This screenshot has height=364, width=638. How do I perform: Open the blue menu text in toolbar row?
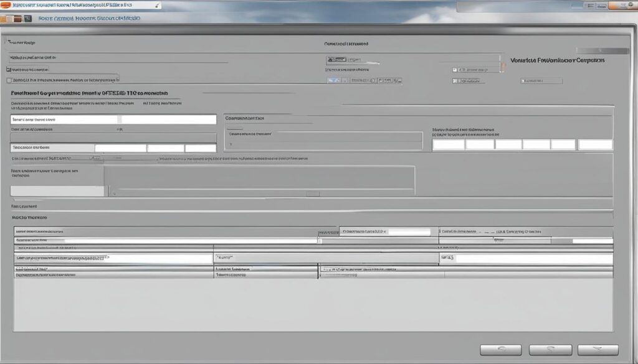[x=88, y=19]
